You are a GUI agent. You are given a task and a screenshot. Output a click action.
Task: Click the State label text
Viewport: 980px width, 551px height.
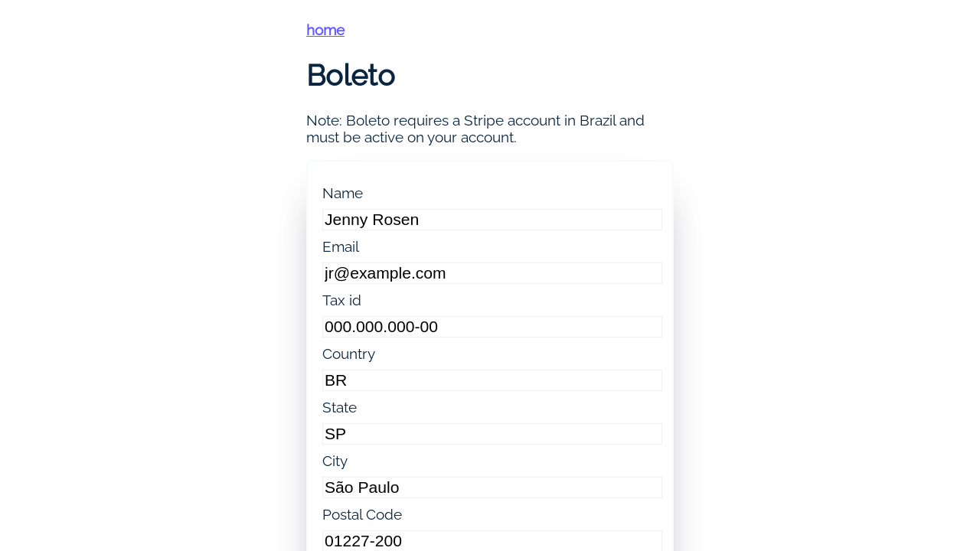[x=339, y=408]
